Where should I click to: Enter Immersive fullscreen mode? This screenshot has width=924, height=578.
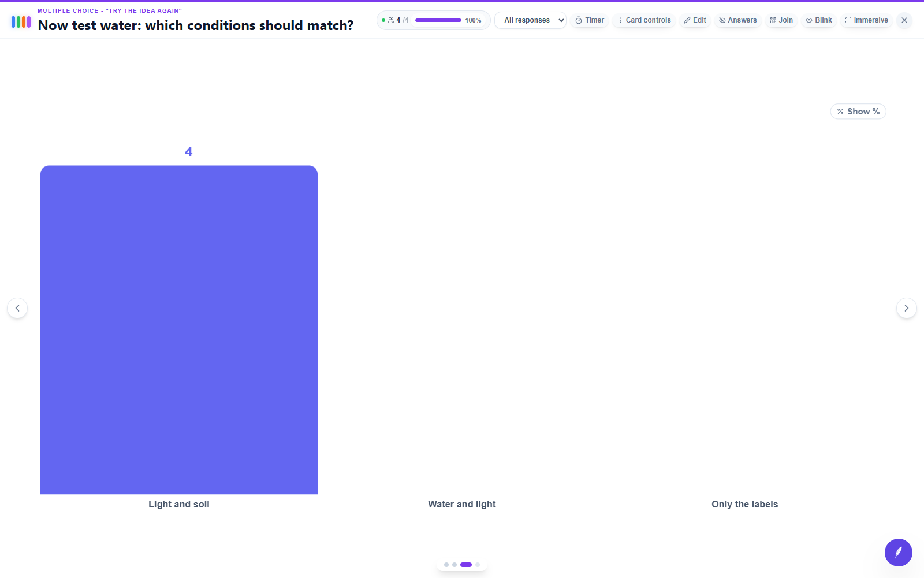866,20
